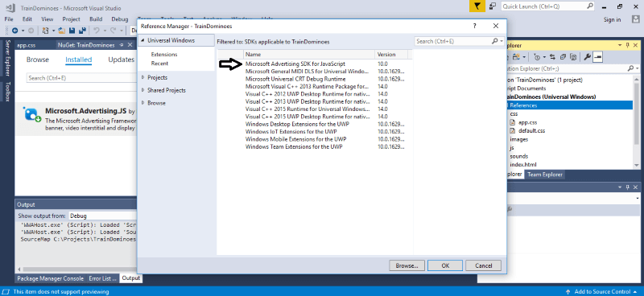Click the Open File folder icon
644x296 pixels.
click(62, 31)
